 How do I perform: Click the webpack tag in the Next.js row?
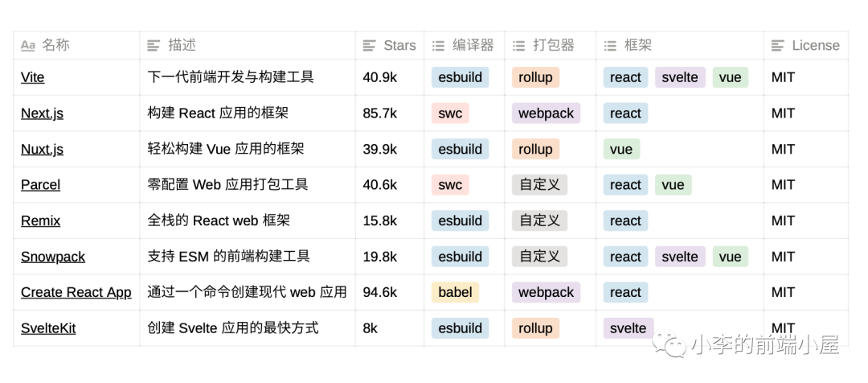[546, 113]
